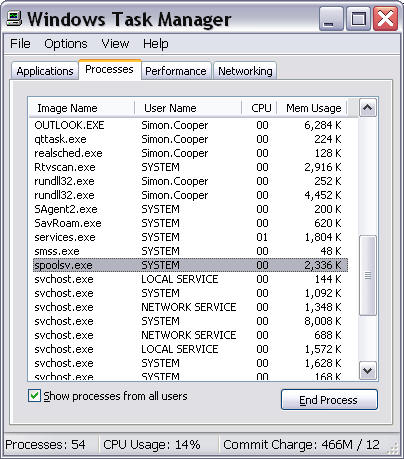Click the Processes: 54 status bar entry
Screen dimensions: 404x459
tap(46, 444)
